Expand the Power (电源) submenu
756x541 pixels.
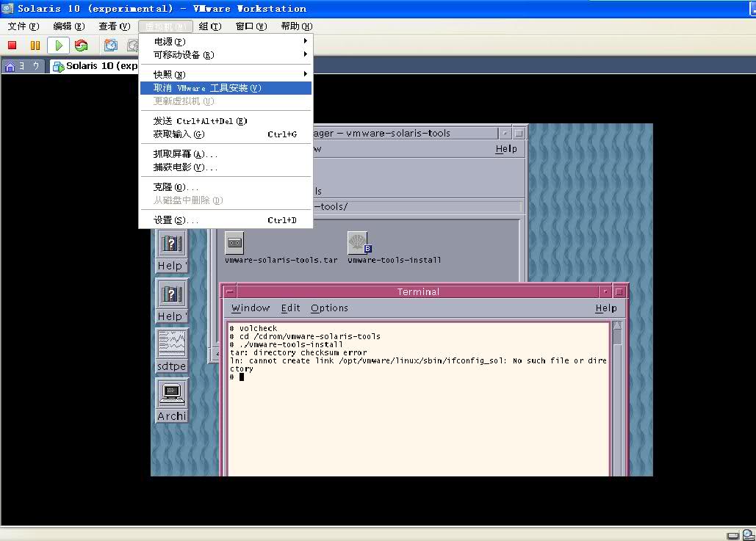coord(226,41)
